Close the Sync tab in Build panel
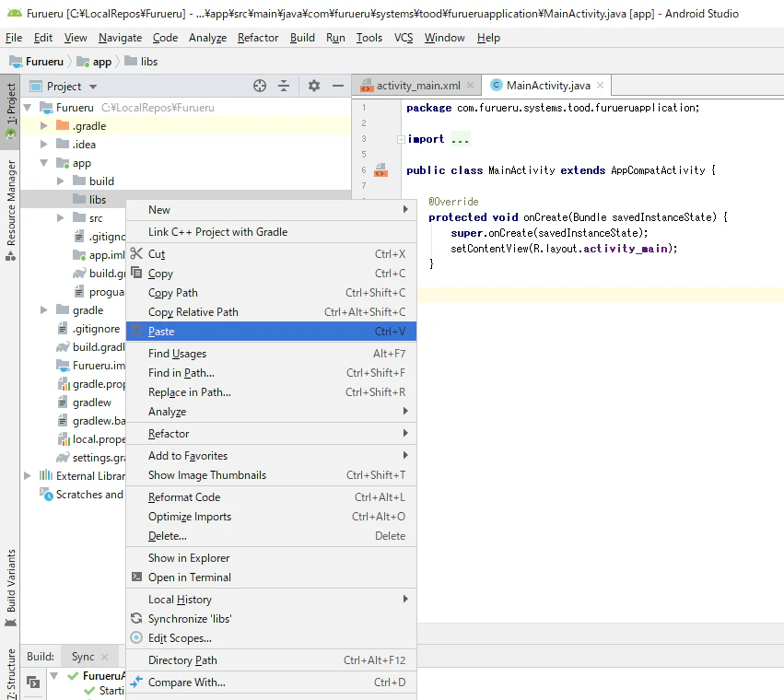This screenshot has width=784, height=700. 104,657
